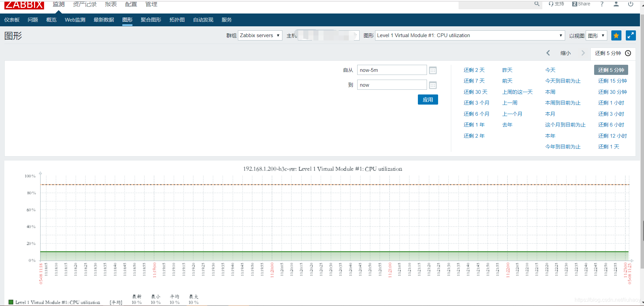Open the 资产记录 top menu

click(x=85, y=4)
